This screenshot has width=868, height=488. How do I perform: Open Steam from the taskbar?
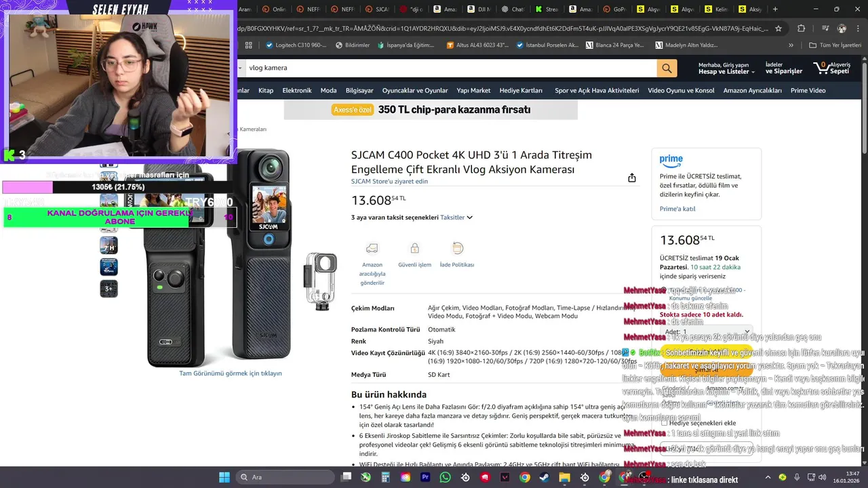click(544, 477)
